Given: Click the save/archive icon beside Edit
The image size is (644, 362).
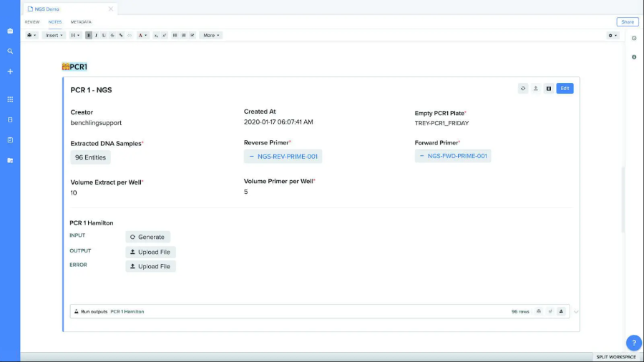Looking at the screenshot, I should pos(548,88).
